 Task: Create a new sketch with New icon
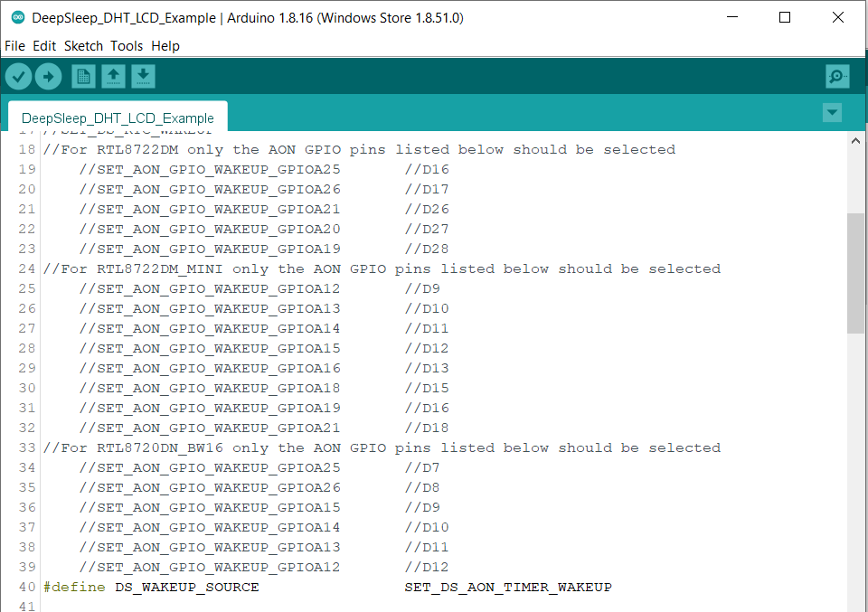pos(83,76)
